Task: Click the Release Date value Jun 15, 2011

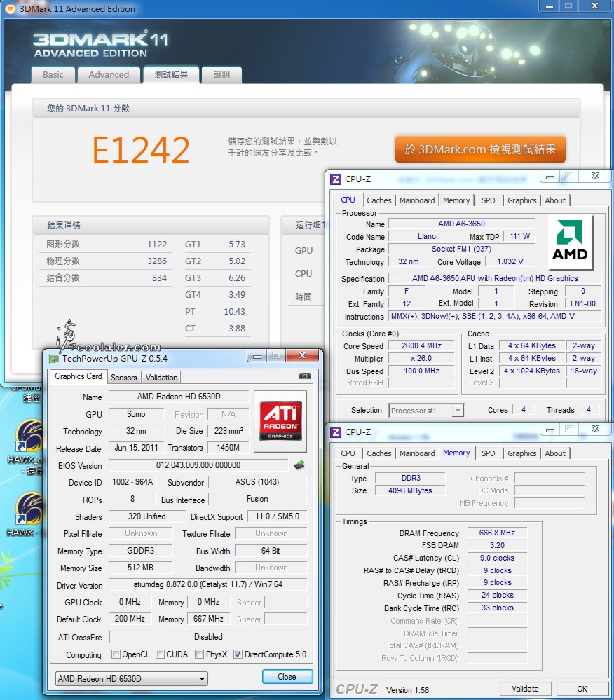Action: click(136, 448)
